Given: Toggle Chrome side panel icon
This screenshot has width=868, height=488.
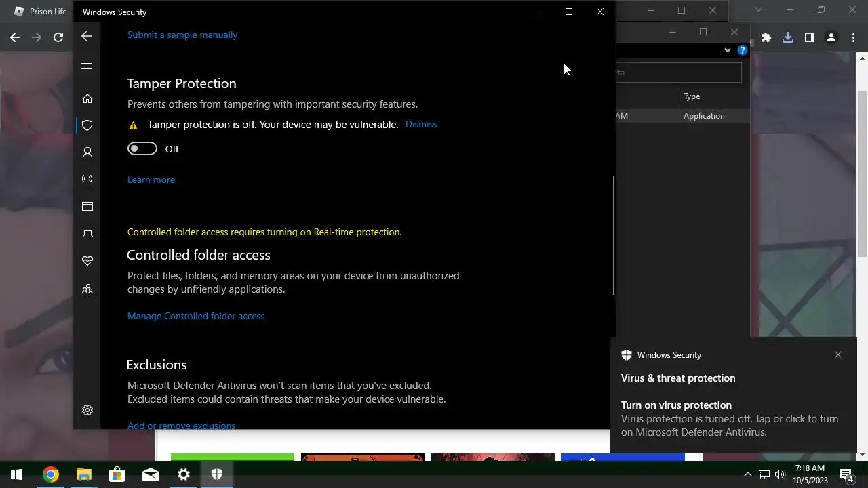Looking at the screenshot, I should (x=810, y=38).
